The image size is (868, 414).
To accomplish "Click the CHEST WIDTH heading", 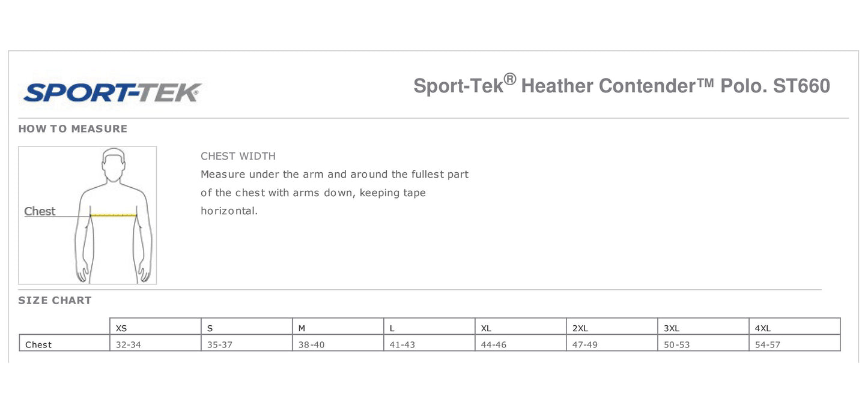I will coord(238,156).
